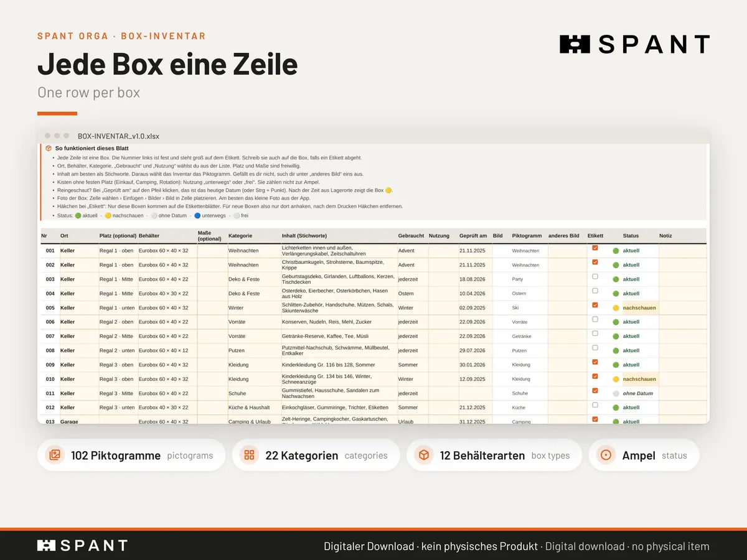The height and width of the screenshot is (560, 747).
Task: Click the SPANT logo in the top right
Action: coord(635,44)
